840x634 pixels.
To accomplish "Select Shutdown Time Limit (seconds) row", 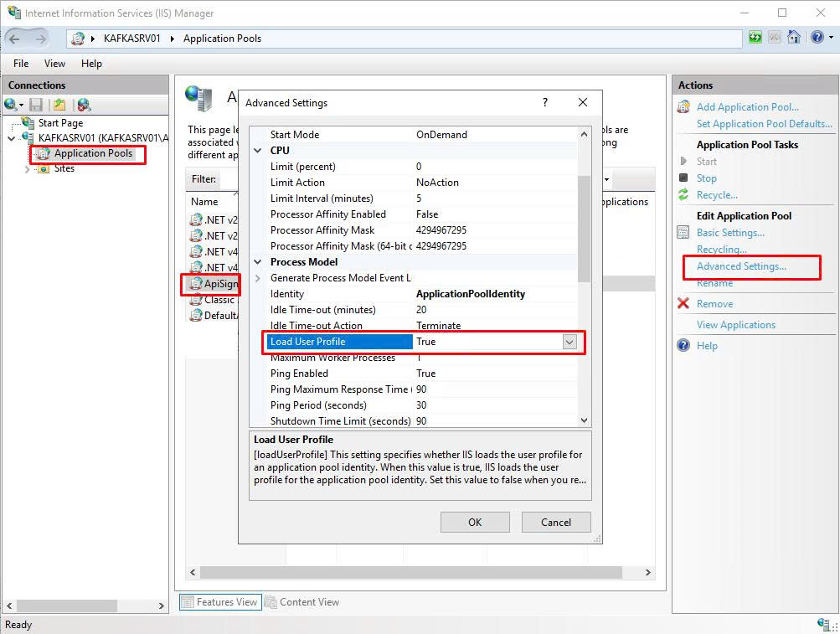I will [421, 421].
